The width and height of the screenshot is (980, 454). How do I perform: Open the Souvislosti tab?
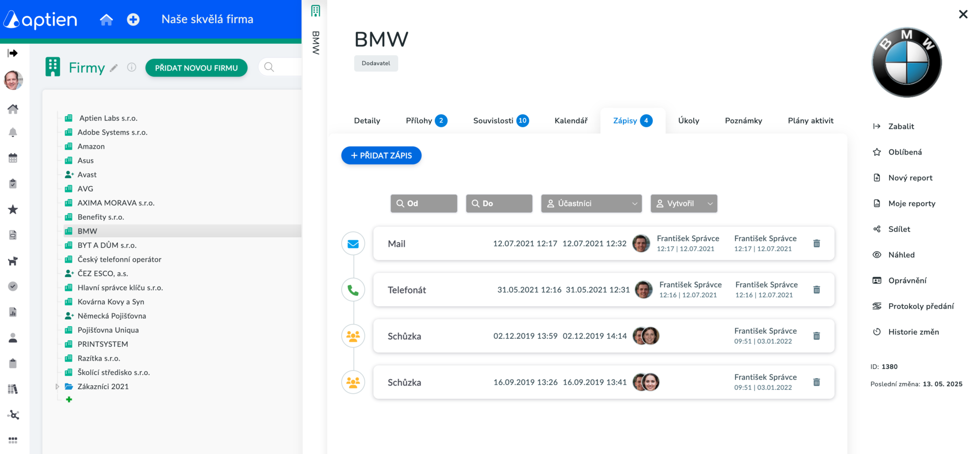[501, 121]
